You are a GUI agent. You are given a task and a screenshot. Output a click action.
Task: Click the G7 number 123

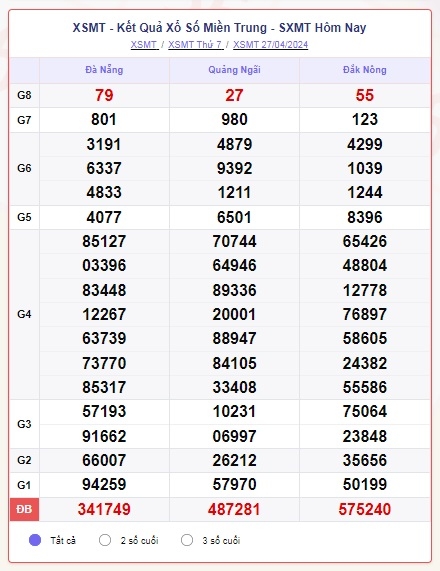pyautogui.click(x=365, y=119)
